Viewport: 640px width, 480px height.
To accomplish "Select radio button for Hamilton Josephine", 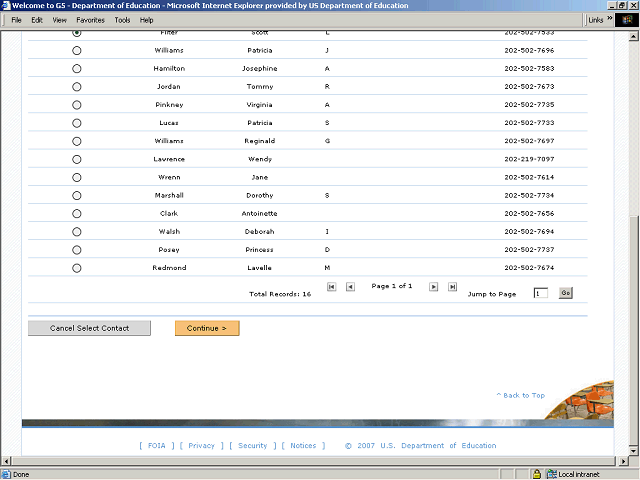I will (x=77, y=69).
